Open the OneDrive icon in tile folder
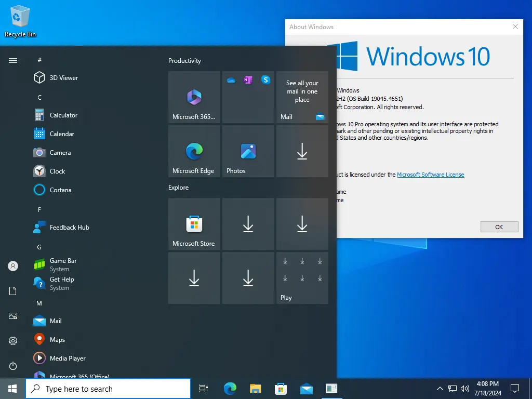 [231, 81]
